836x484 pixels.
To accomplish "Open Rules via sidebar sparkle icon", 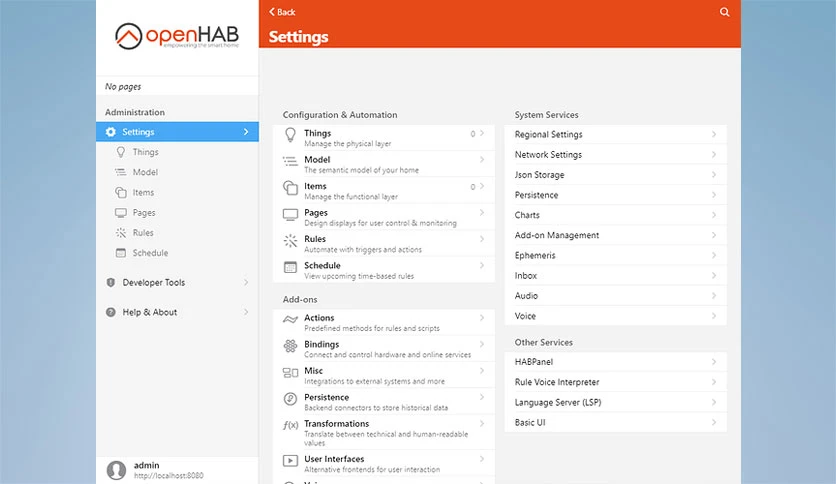I will point(121,232).
